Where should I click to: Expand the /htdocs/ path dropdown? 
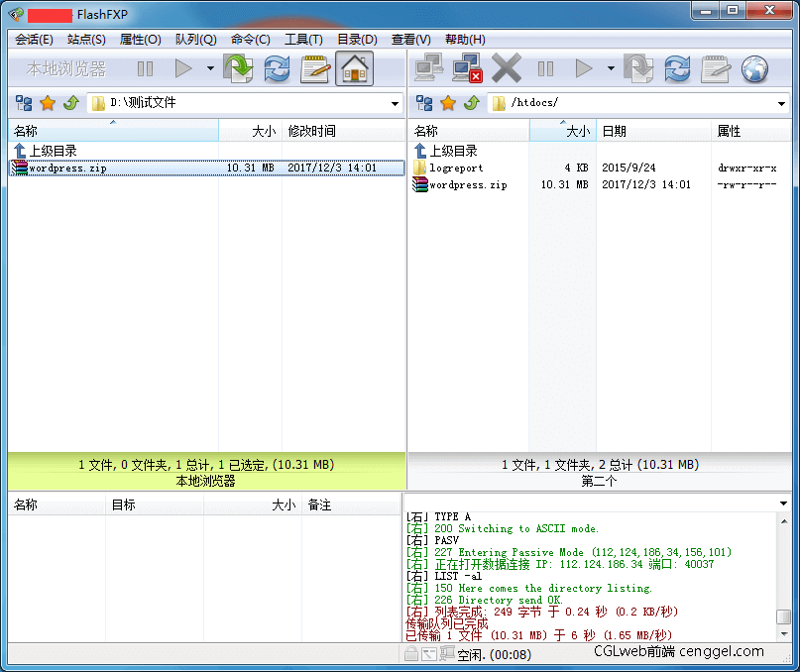781,104
